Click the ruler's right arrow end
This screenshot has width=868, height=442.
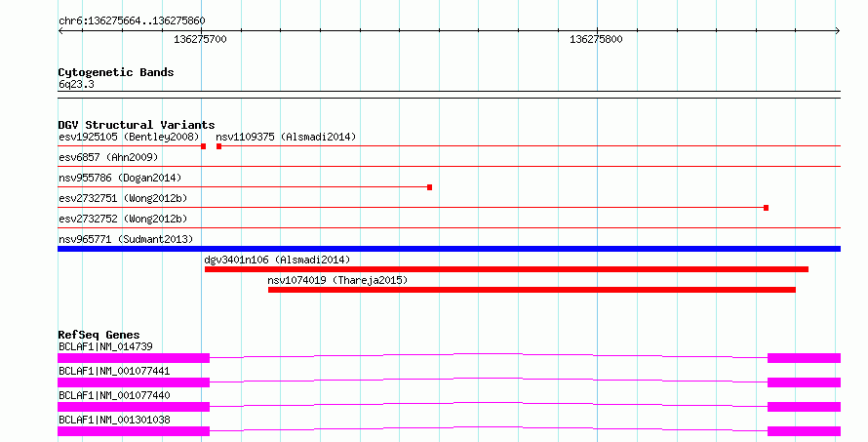(x=838, y=31)
